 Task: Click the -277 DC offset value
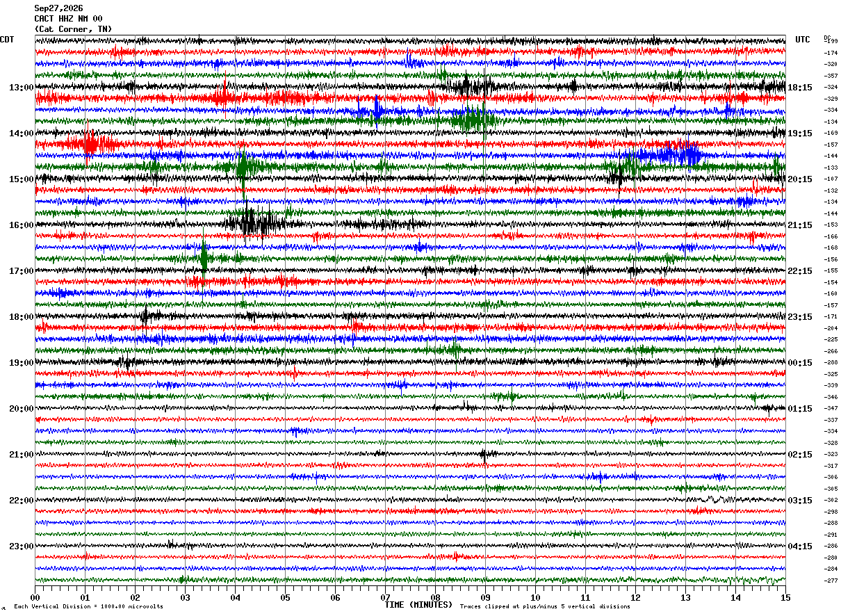click(831, 581)
